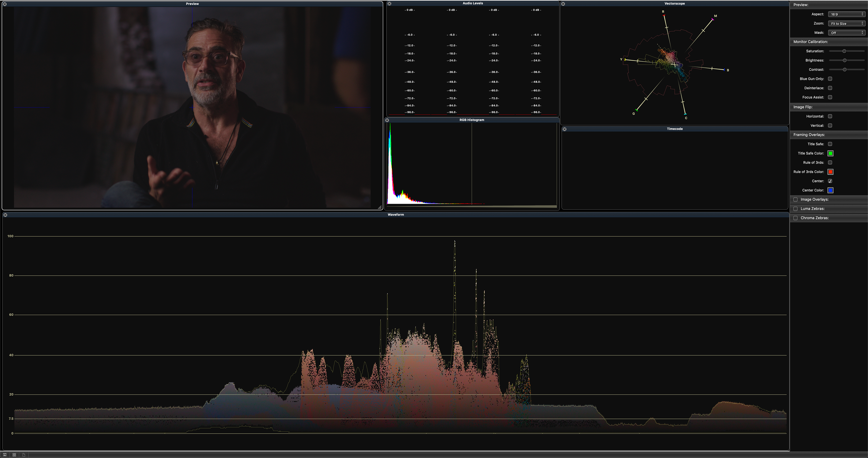The width and height of the screenshot is (868, 458).
Task: Click the image view icon at bottom left
Action: click(5, 455)
